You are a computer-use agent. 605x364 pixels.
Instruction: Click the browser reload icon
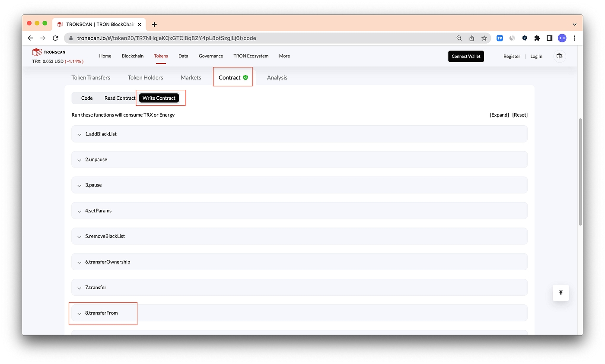55,38
